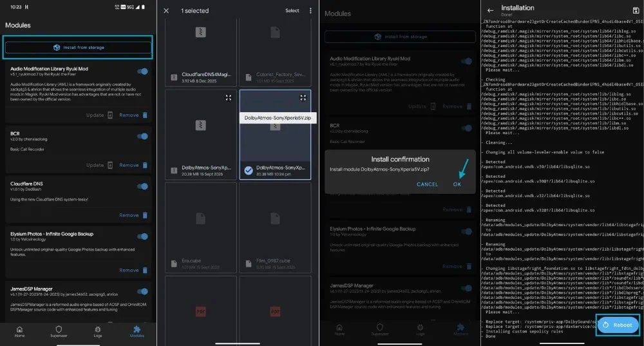Tap the zip icon beside CloudflareDNS4Magi
Image resolution: width=644 pixels, height=346 pixels.
(174, 77)
